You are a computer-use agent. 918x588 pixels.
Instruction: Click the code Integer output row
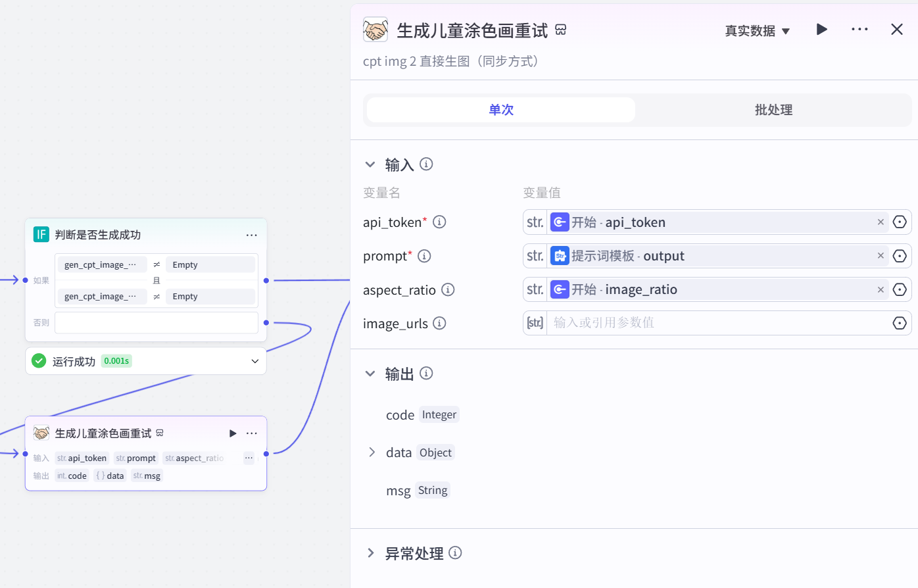tap(422, 415)
